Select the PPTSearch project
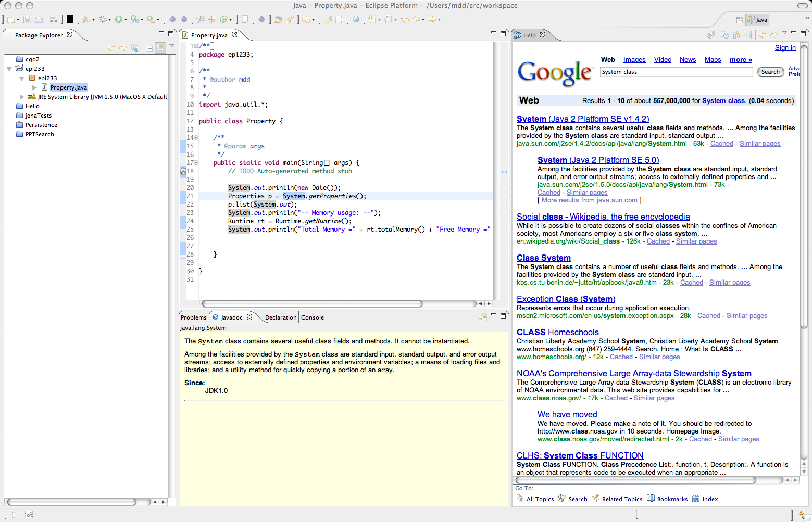Viewport: 812px width, 522px height. 35,134
